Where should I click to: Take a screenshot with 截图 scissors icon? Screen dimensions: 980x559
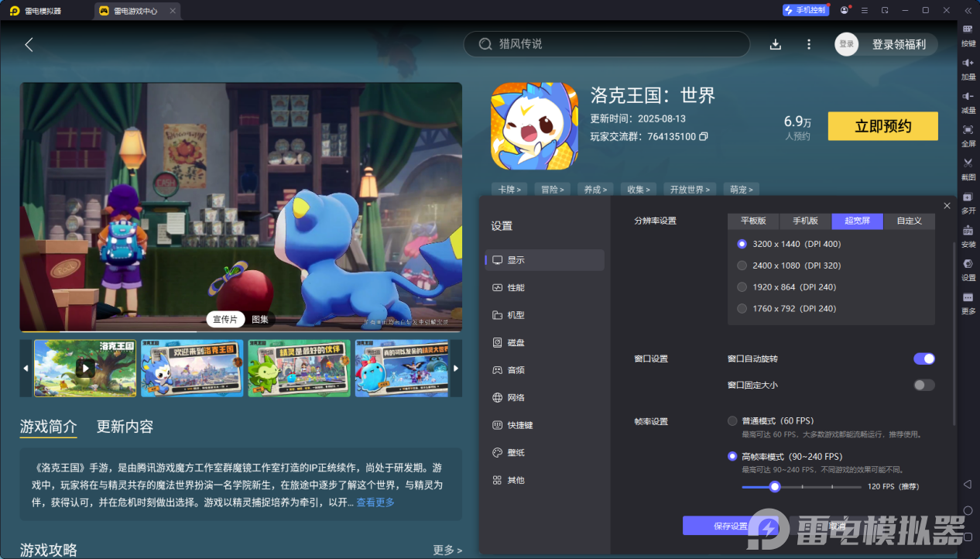tap(968, 163)
